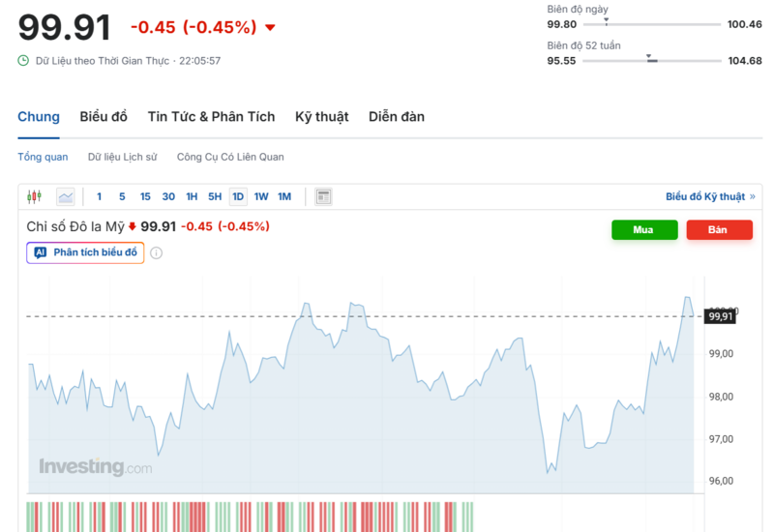Set chart interval to 5H
Screen dimensions: 774x532
pos(215,196)
